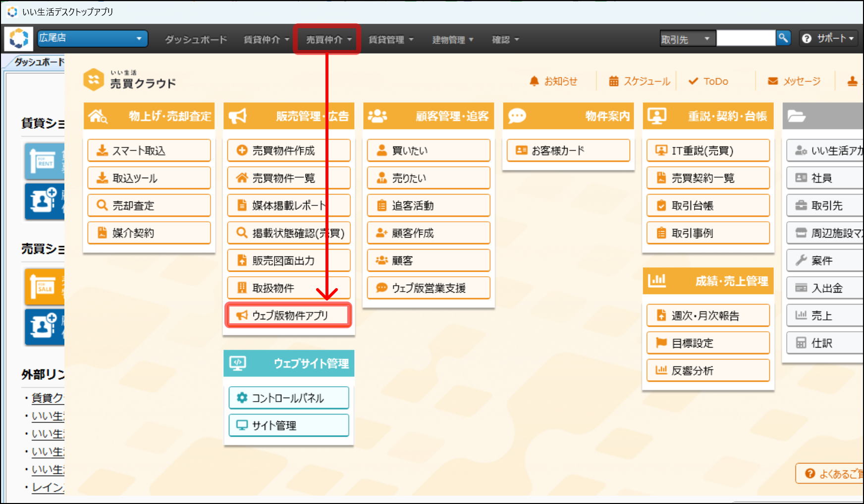The width and height of the screenshot is (864, 504).
Task: Expand the 広尾店 store selector
Action: [93, 38]
